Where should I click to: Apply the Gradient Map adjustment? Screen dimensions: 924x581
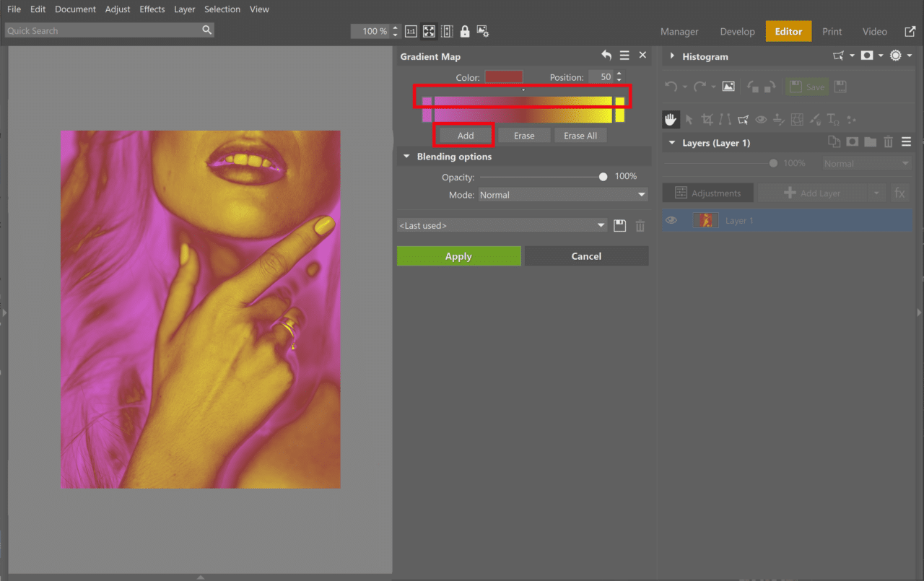(458, 255)
